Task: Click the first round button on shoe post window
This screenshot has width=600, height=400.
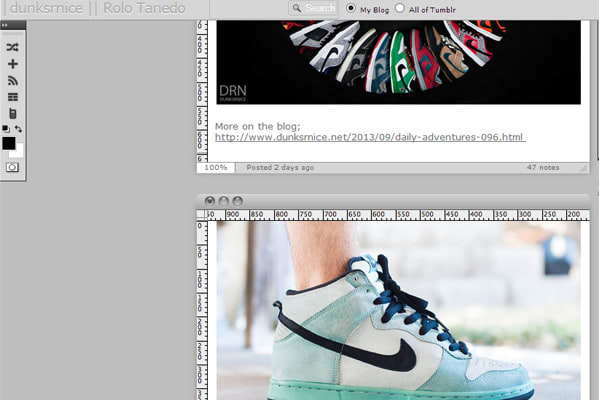Action: coord(210,201)
